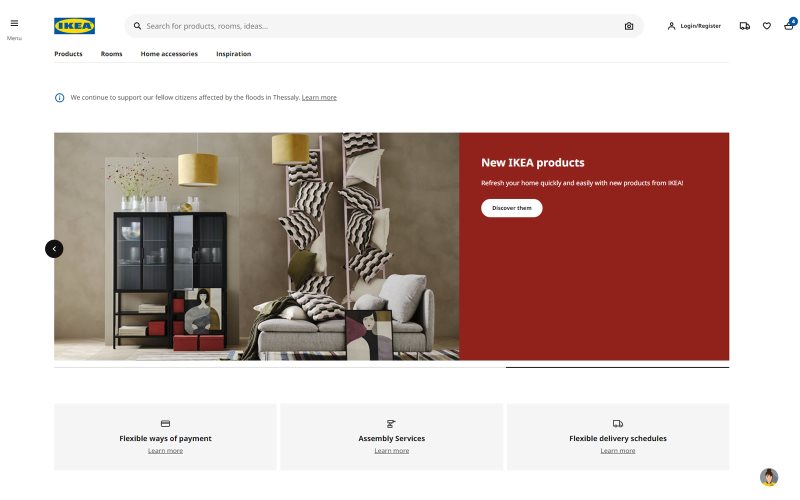The image size is (800, 500).
Task: Open the chat assistant avatar
Action: 768,477
